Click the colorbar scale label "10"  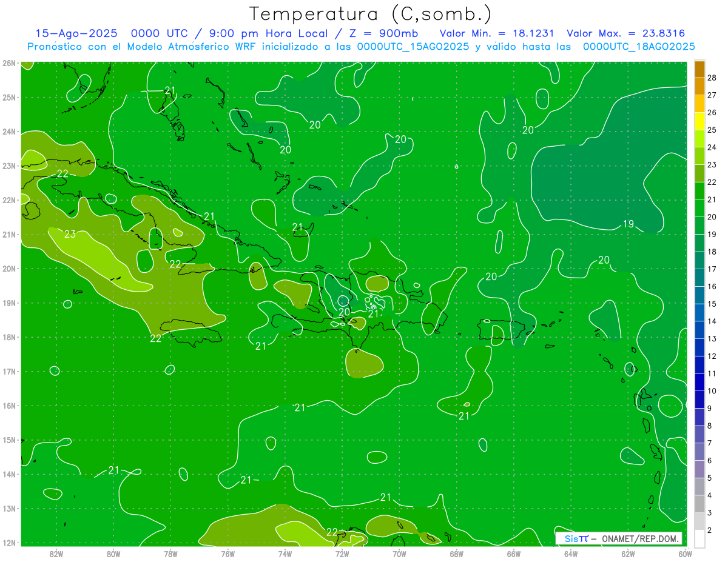712,391
